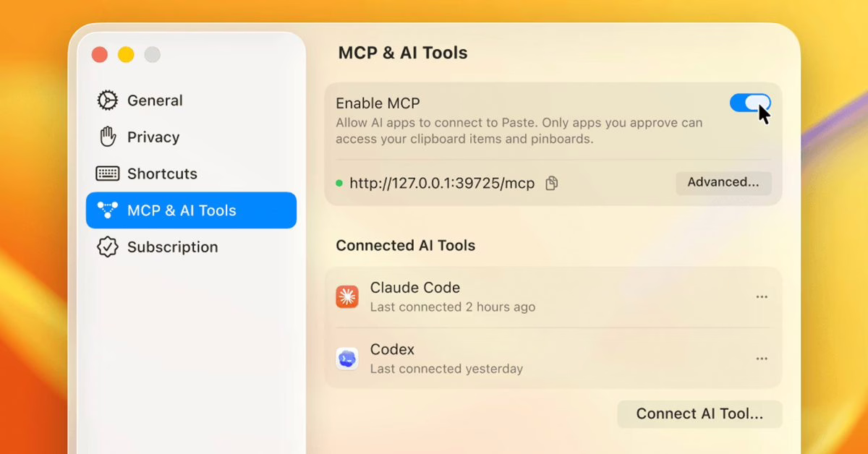The image size is (868, 454).
Task: Open the Advanced... options
Action: (723, 183)
